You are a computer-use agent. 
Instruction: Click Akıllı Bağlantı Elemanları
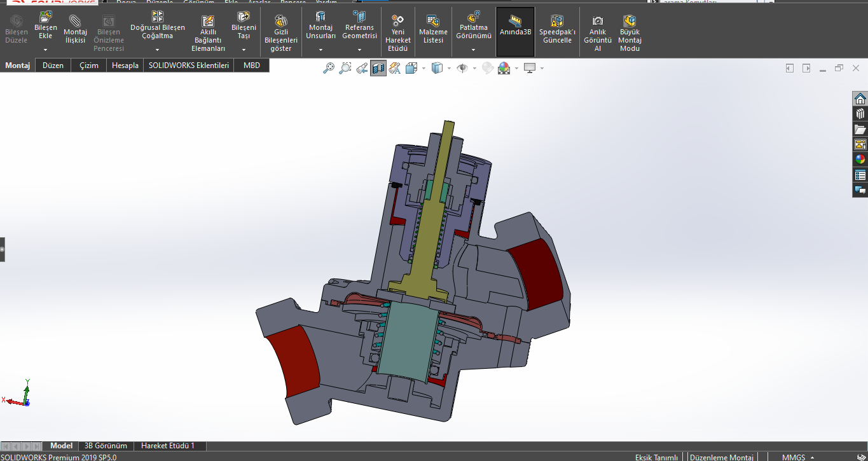pos(208,33)
